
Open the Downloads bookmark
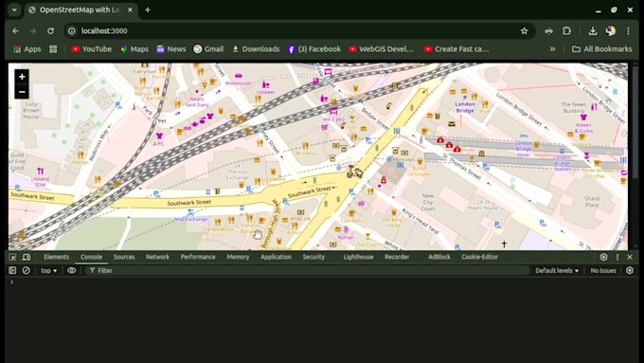256,49
